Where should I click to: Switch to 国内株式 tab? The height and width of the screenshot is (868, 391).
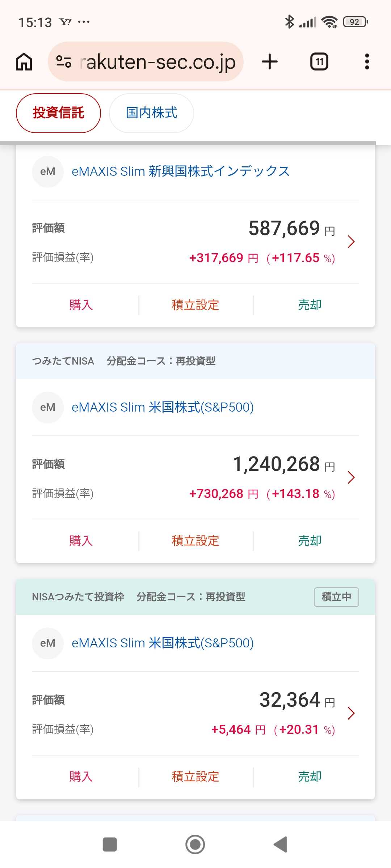click(x=151, y=113)
